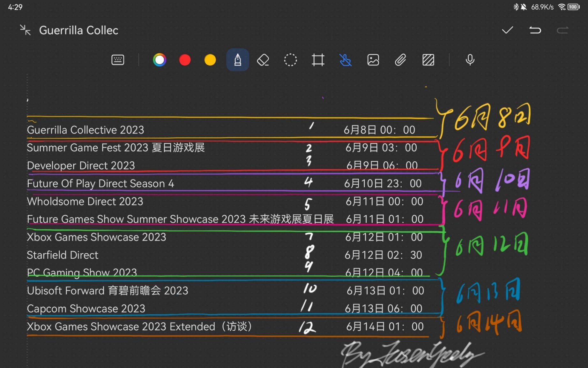Choose the red pen color
This screenshot has width=588, height=368.
tap(185, 60)
